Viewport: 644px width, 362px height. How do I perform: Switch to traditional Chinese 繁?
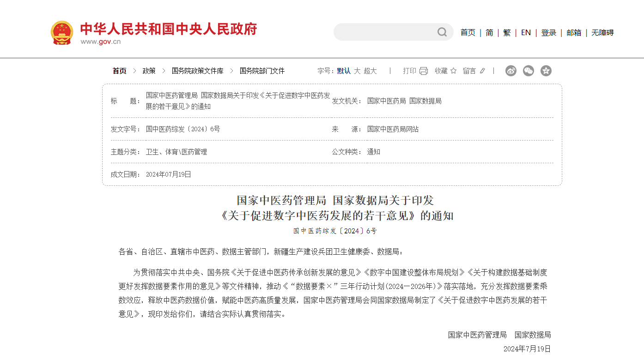coord(507,32)
